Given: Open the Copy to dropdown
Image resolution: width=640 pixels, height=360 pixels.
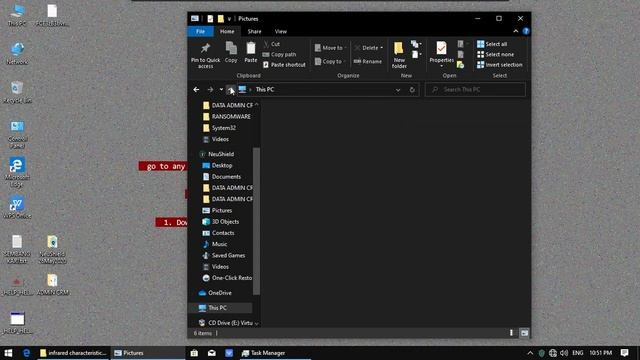Looking at the screenshot, I should (x=330, y=62).
